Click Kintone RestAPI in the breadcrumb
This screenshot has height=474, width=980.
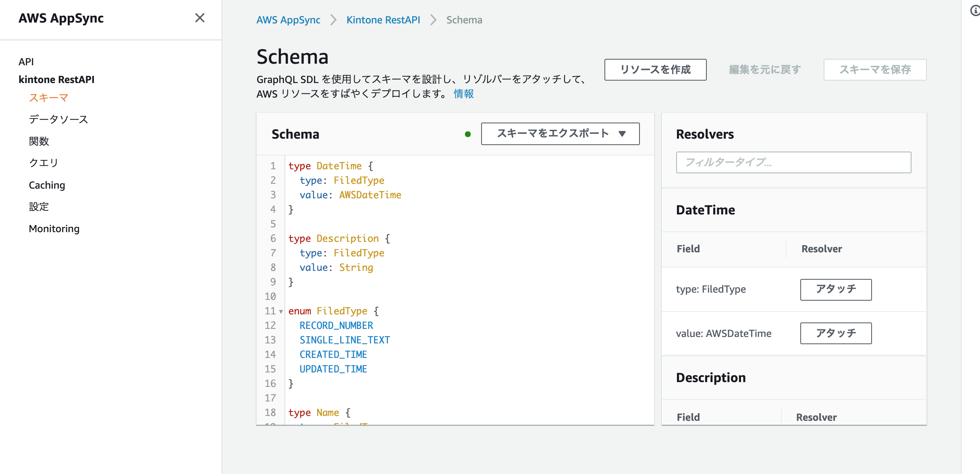[x=383, y=19]
